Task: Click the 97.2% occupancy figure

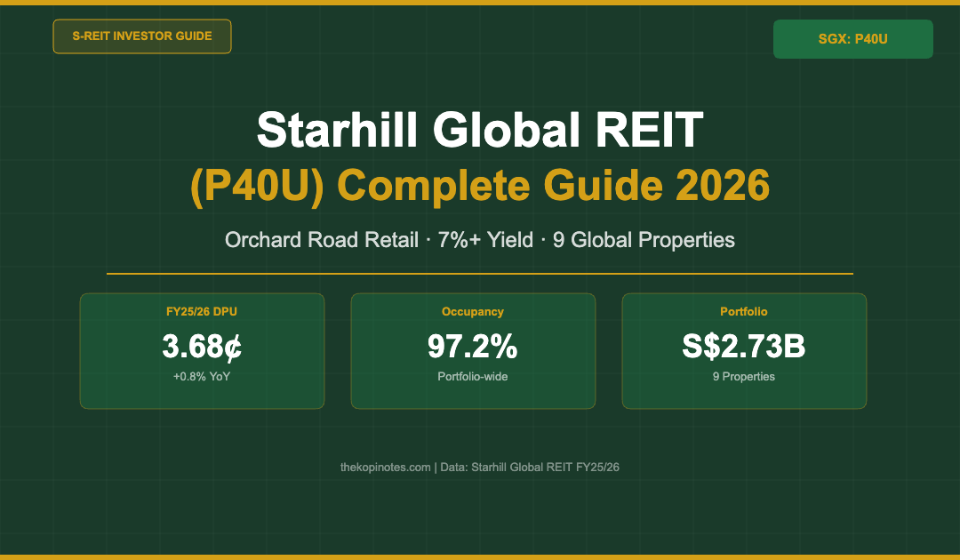Action: point(473,347)
